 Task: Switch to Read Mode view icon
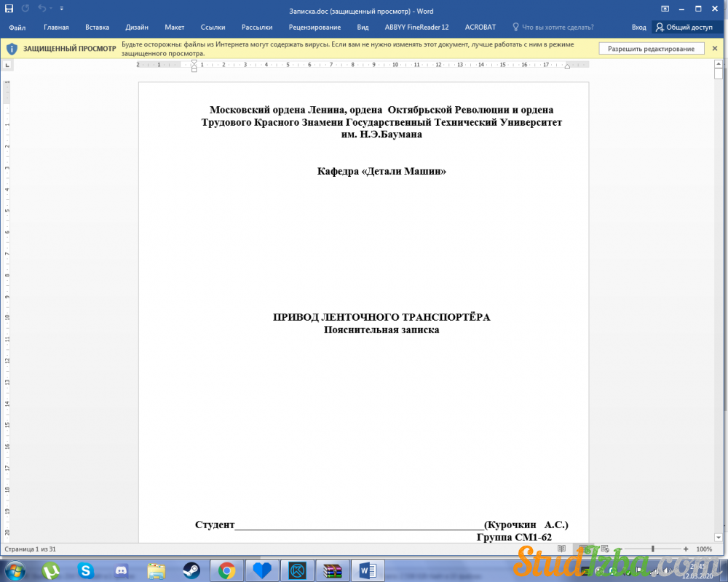pos(561,549)
